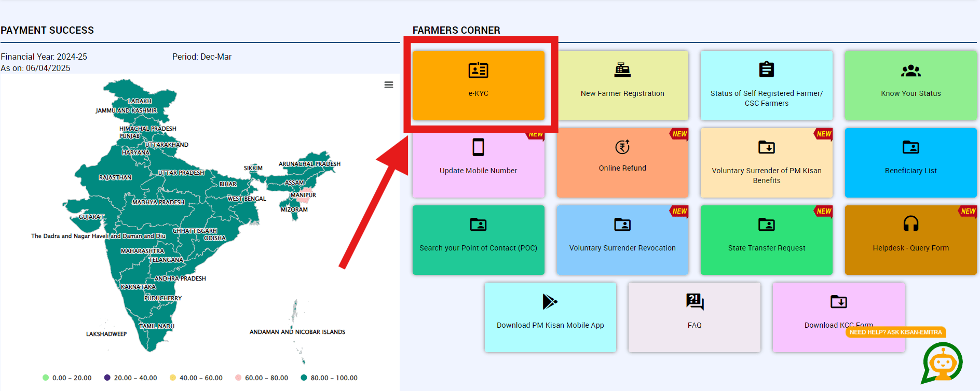Screen dimensions: 980x391
Task: Open the e-KYC ID card icon
Action: coord(478,70)
